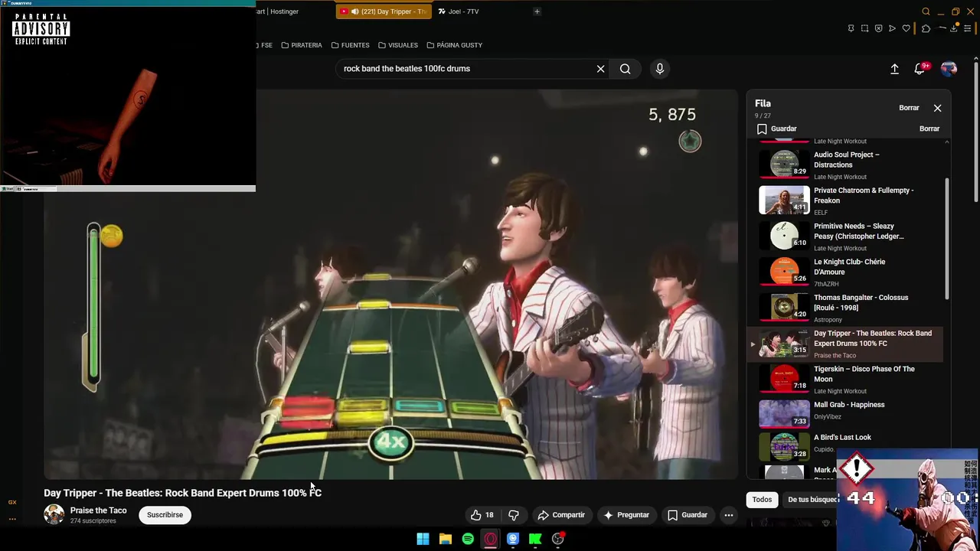Open the blue app icon in taskbar
980x551 pixels.
click(x=513, y=539)
